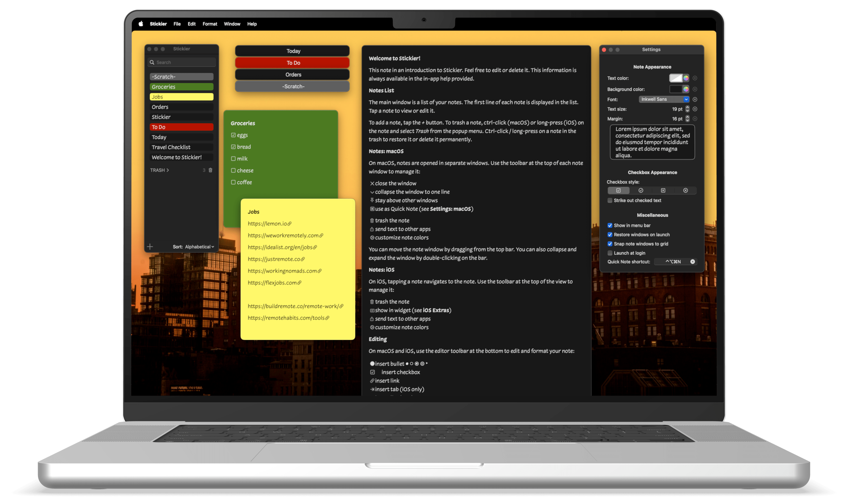
Task: Select Welcome to Stickier! in the notes list
Action: point(181,157)
